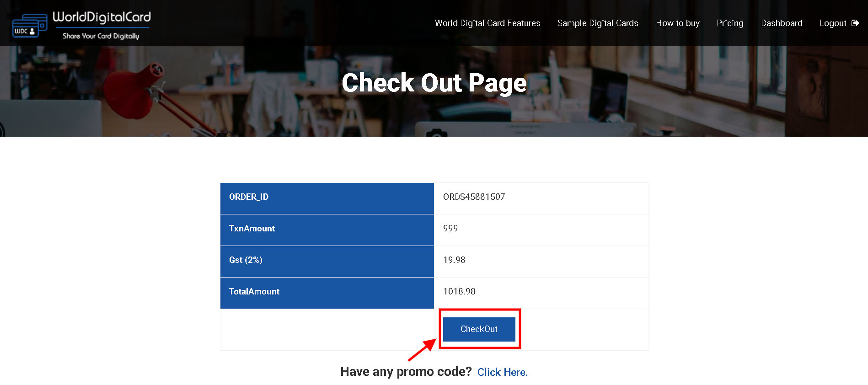Image resolution: width=868 pixels, height=385 pixels.
Task: Click the promo code Click Here link
Action: tap(503, 372)
